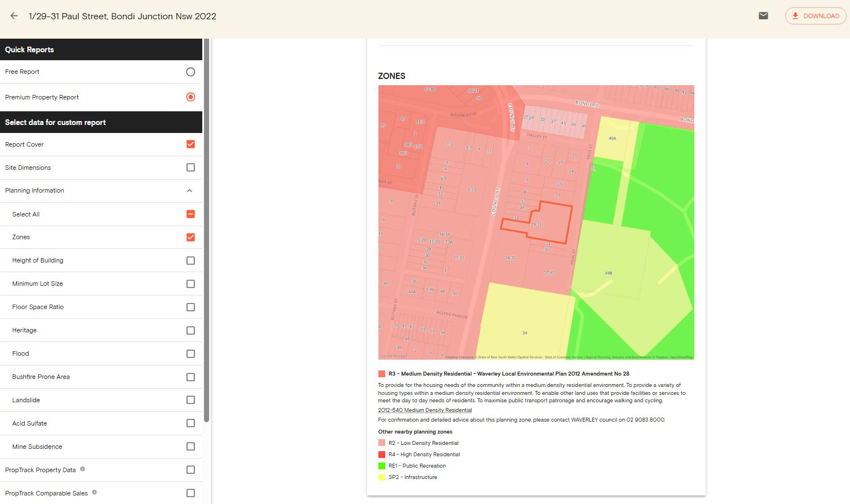Click the Bondi Rd street label on map
The image size is (850, 504).
(587, 104)
